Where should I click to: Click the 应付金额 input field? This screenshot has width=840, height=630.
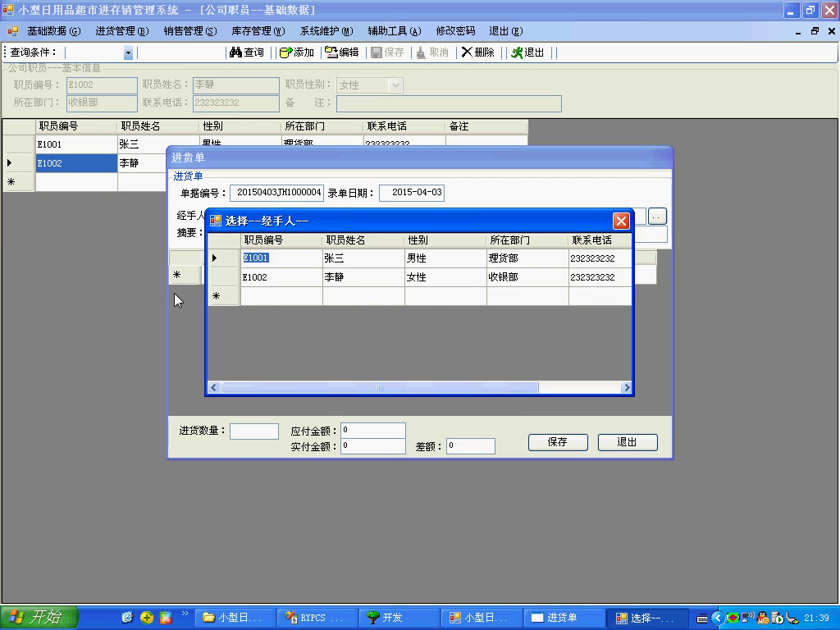pyautogui.click(x=373, y=430)
